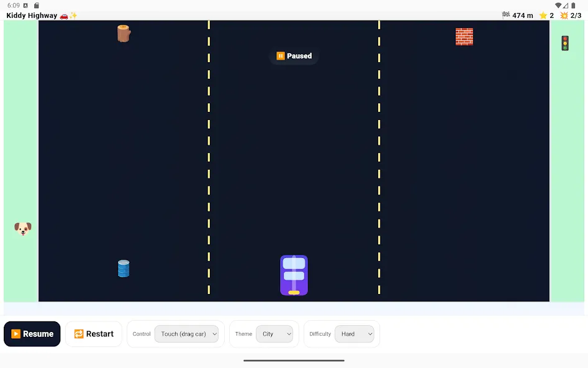Click the Control label text
Image resolution: width=588 pixels, height=368 pixels.
tap(142, 334)
